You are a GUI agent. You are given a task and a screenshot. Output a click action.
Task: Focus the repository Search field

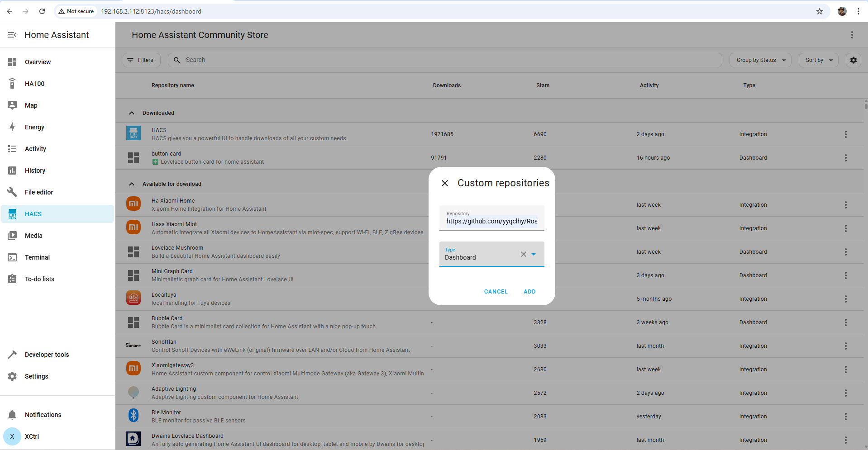click(445, 60)
